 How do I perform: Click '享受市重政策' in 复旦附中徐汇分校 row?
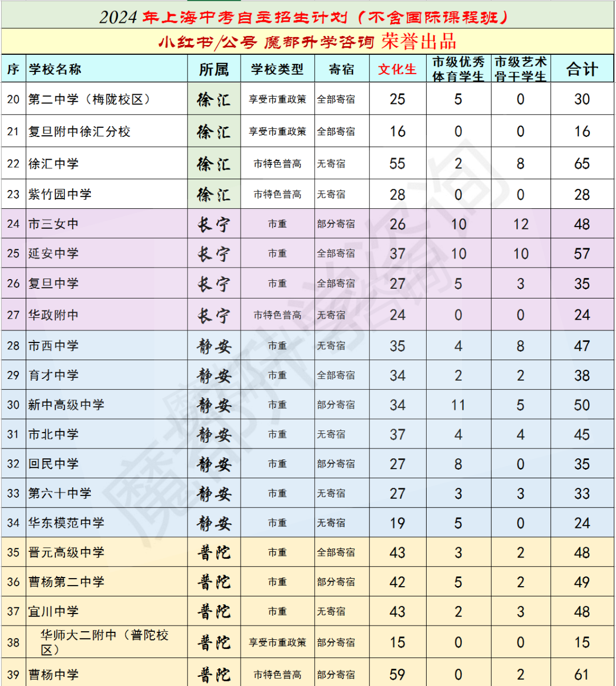(277, 132)
